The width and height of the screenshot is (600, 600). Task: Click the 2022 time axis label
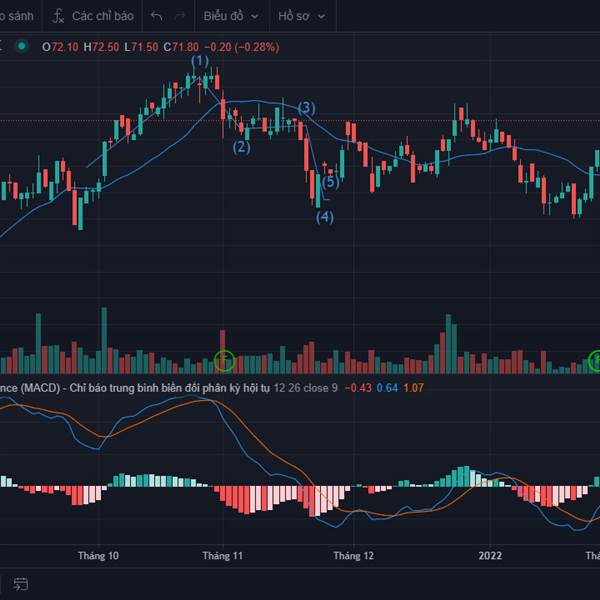coord(490,555)
